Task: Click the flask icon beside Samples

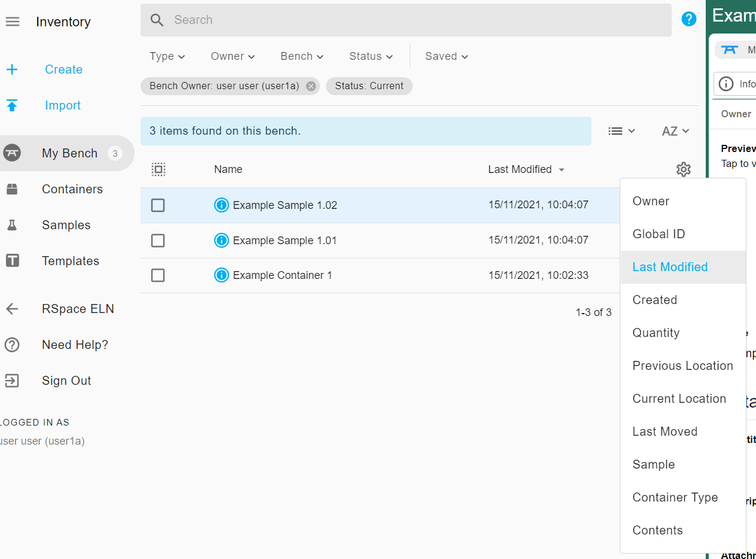Action: 12,225
